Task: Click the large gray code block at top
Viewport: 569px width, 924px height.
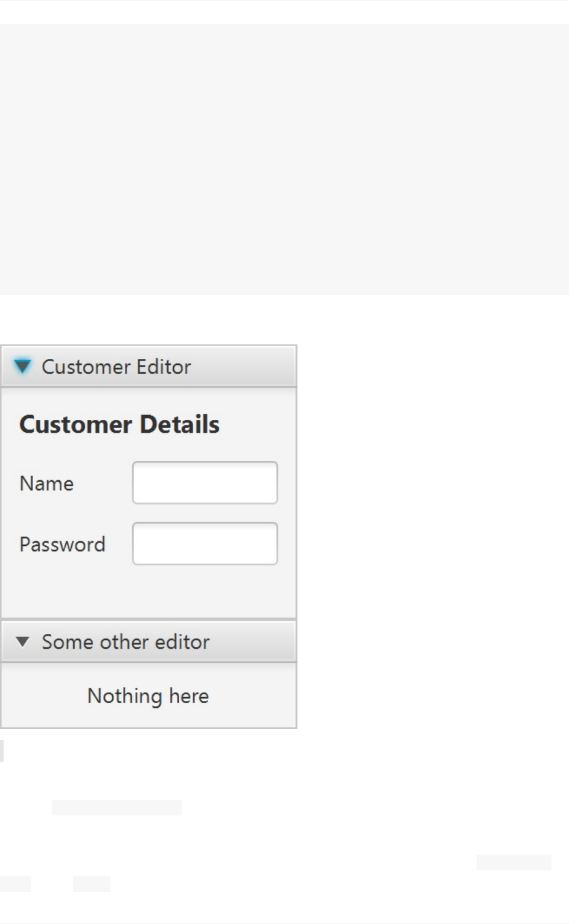Action: click(x=284, y=159)
